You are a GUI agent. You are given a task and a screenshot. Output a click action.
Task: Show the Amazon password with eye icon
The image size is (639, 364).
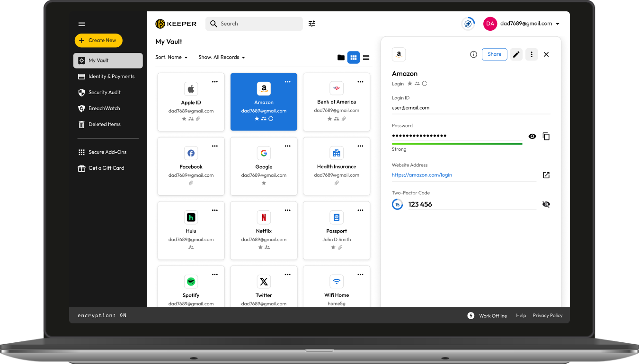532,136
